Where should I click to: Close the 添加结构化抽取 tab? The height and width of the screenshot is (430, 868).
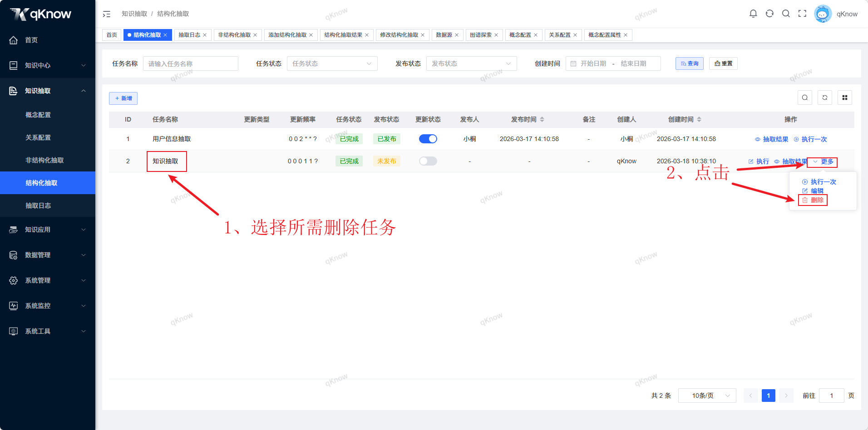(x=311, y=35)
